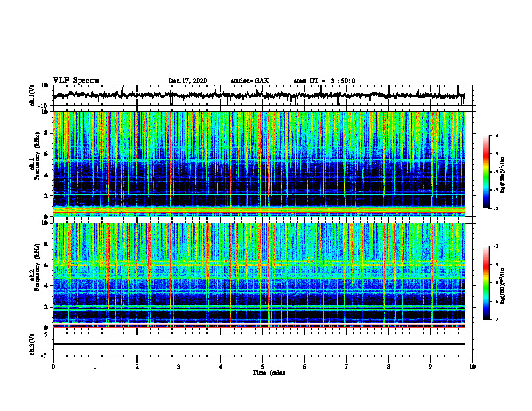Click time axis tick label "7"

coord(347,367)
